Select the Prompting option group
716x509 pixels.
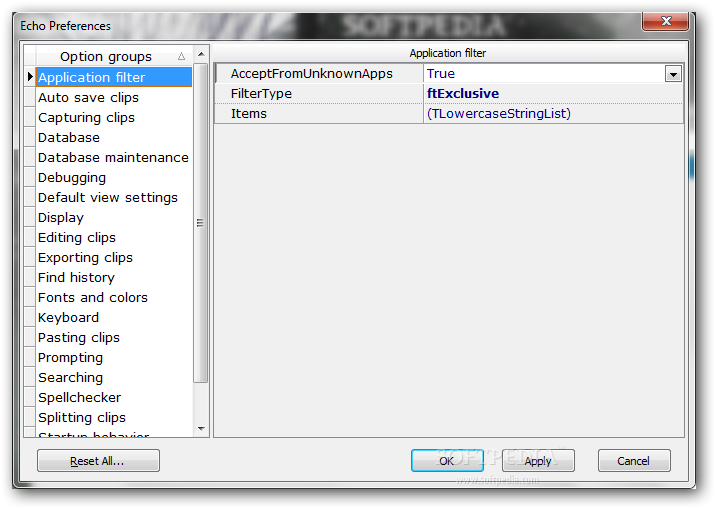click(x=114, y=358)
